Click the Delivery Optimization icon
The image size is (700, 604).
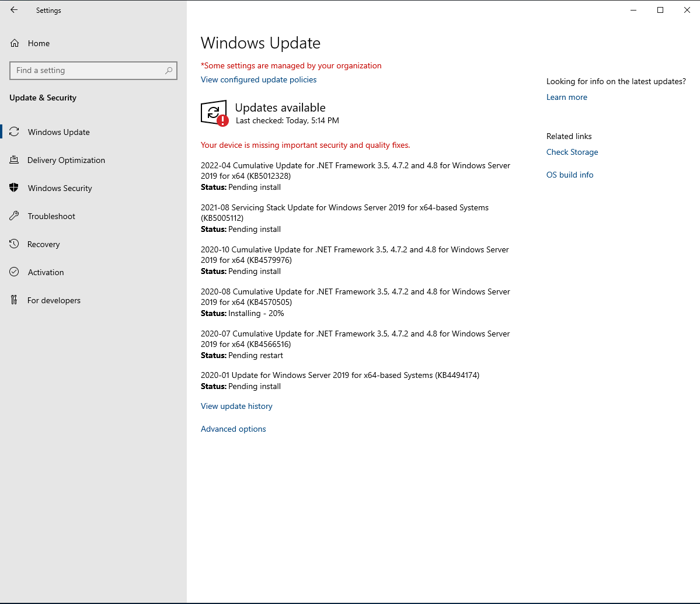14,160
